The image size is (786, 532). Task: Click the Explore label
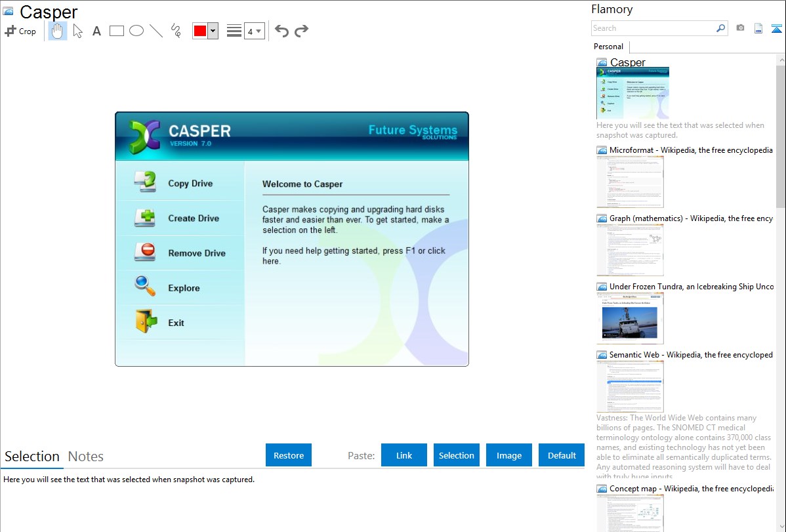click(184, 289)
